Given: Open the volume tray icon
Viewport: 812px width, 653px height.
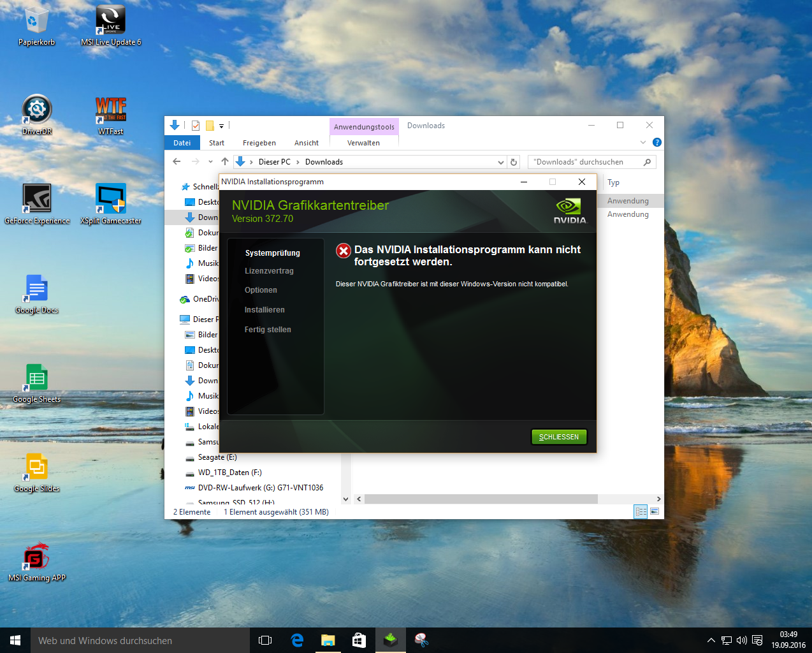Looking at the screenshot, I should pyautogui.click(x=742, y=640).
